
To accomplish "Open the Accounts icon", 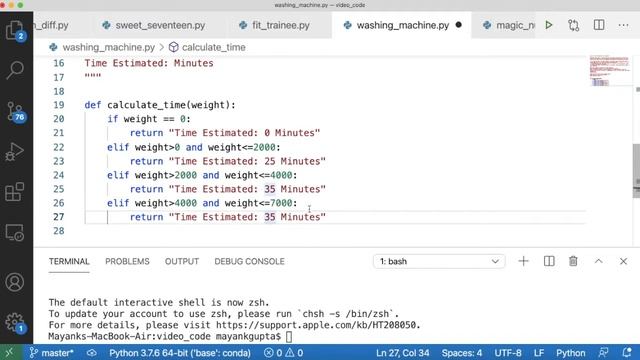I will point(15,282).
